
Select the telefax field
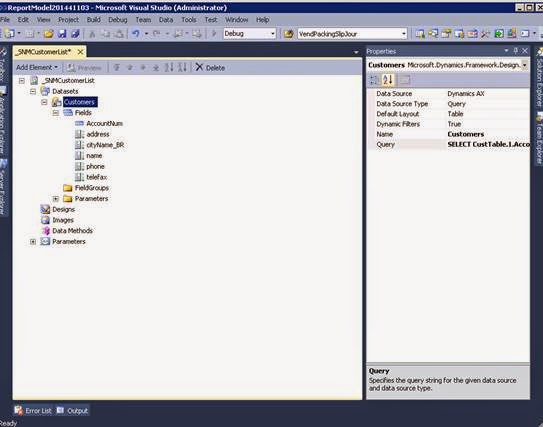97,177
